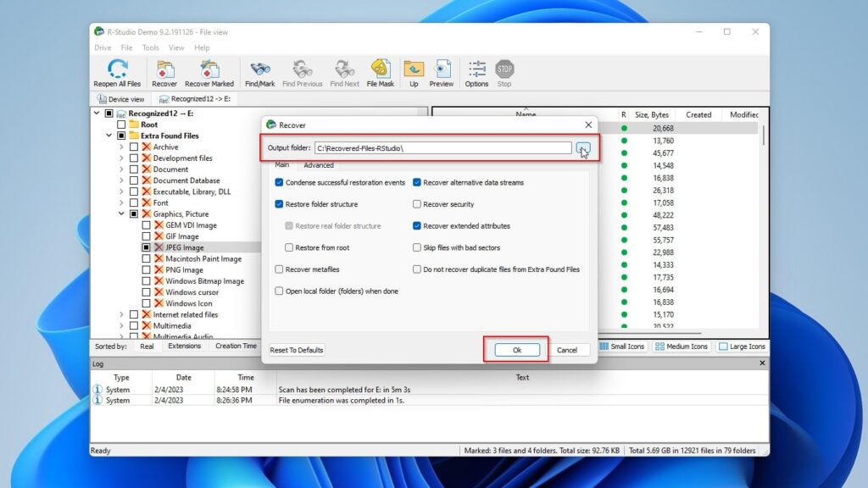The width and height of the screenshot is (868, 488).
Task: Click the Root folder icon
Action: [x=134, y=125]
